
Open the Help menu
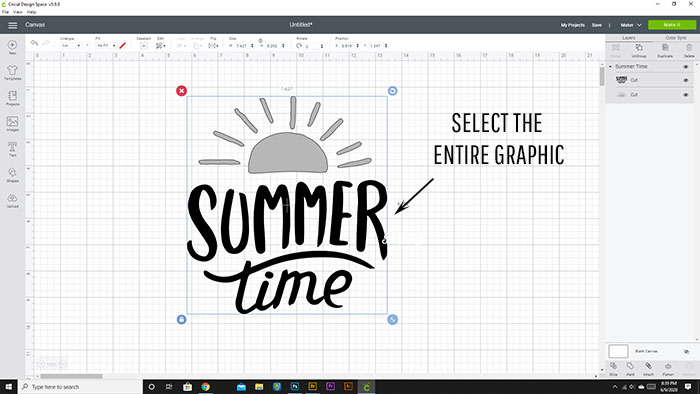31,12
